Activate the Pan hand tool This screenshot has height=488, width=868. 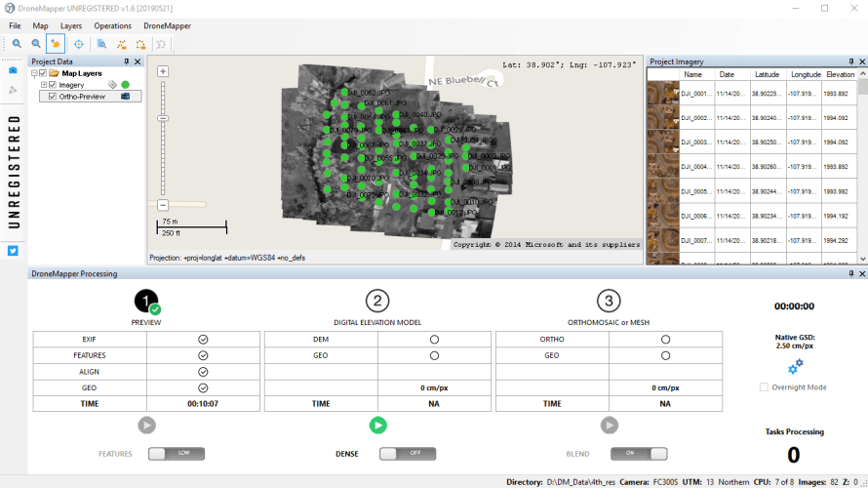[56, 44]
